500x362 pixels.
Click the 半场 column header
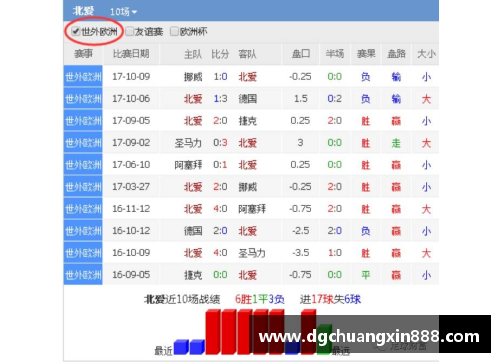[x=335, y=54]
